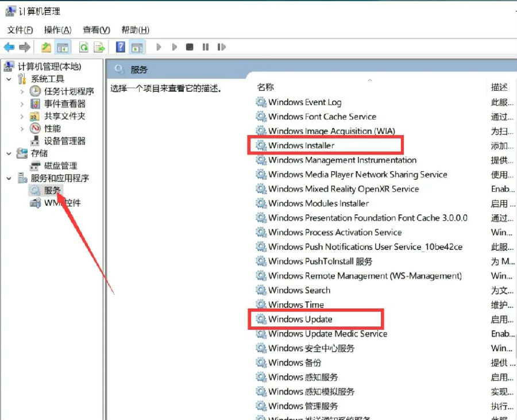Click the Restart service toolbar icon
Image resolution: width=517 pixels, height=420 pixels.
221,47
